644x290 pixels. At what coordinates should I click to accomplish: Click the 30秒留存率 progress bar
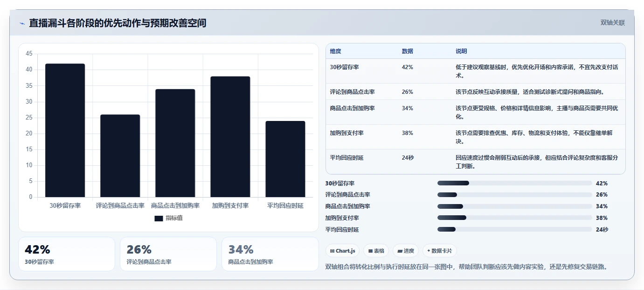click(514, 183)
